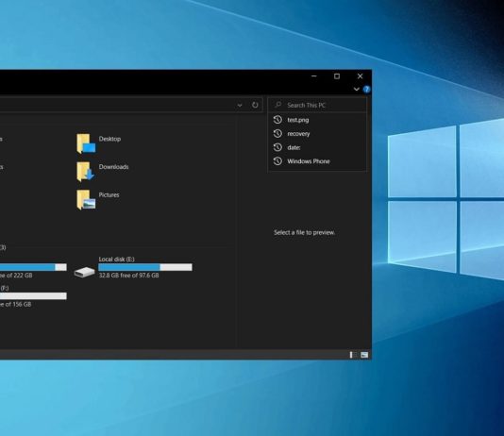This screenshot has width=504, height=436.
Task: Select the Local disk (E:) drive icon
Action: pyautogui.click(x=84, y=272)
